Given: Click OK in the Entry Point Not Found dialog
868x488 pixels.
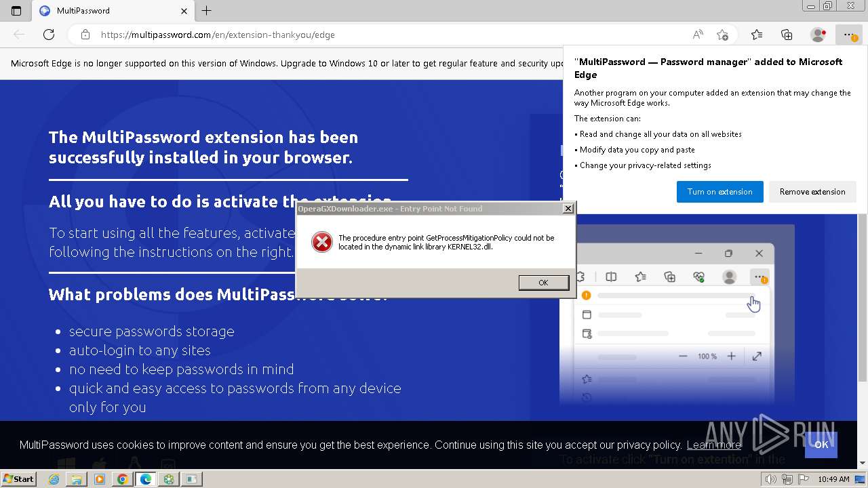Looking at the screenshot, I should click(543, 283).
